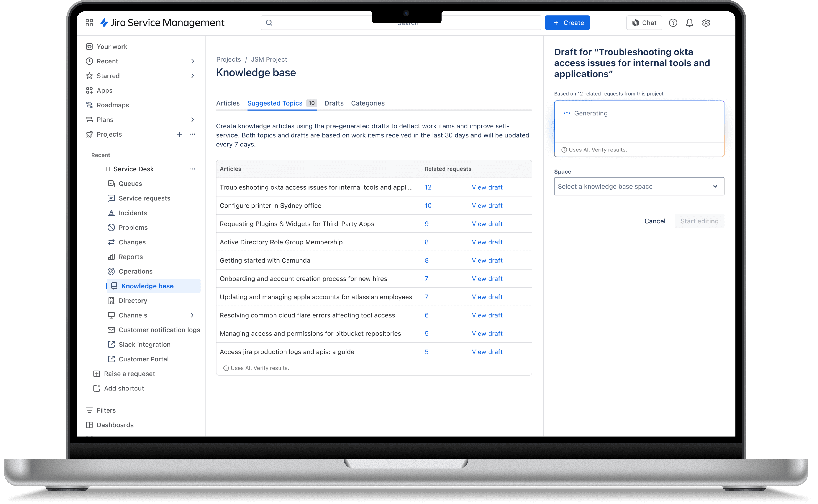
Task: Open the Queues sidebar item
Action: pyautogui.click(x=130, y=184)
